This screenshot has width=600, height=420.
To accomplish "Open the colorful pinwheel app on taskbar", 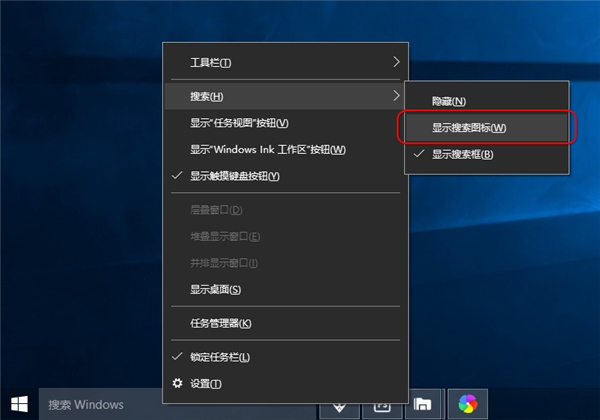I will (x=467, y=404).
